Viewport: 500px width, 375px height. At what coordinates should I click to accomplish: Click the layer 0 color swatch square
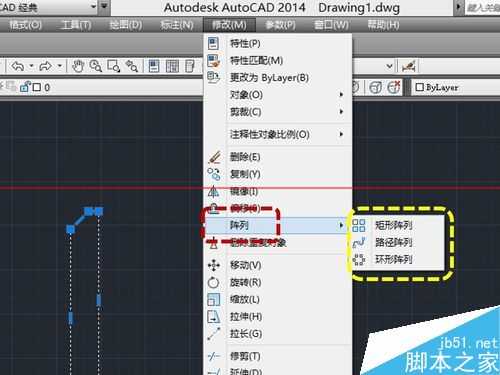pyautogui.click(x=37, y=87)
